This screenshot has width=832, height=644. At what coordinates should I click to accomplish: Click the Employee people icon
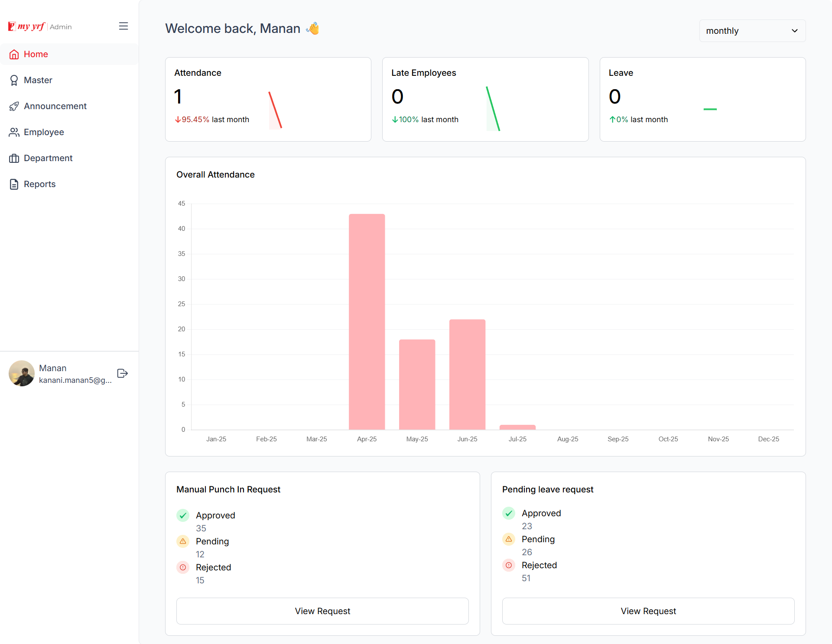14,132
